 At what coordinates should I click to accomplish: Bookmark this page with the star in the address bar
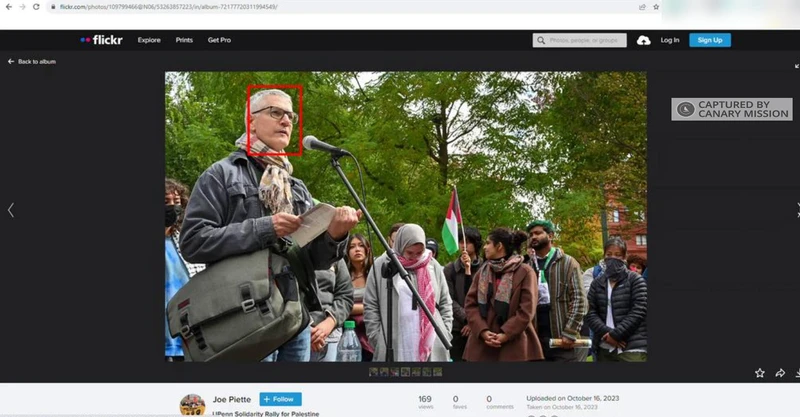tap(656, 7)
